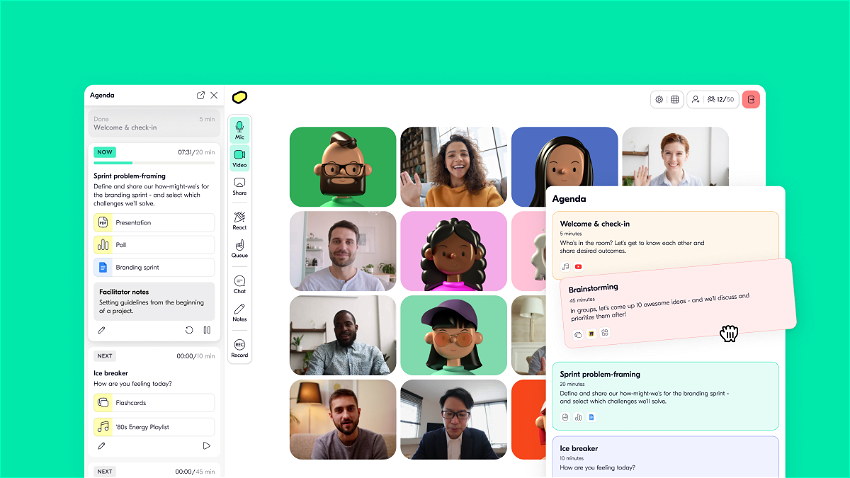Screen dimensions: 850x478
Task: Select Sprint problem-framing card in right agenda
Action: click(x=665, y=396)
